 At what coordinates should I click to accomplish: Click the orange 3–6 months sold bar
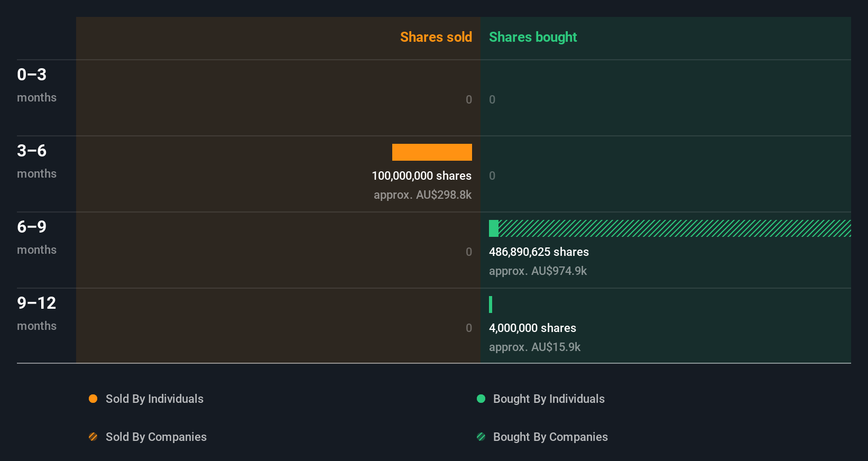(x=432, y=152)
